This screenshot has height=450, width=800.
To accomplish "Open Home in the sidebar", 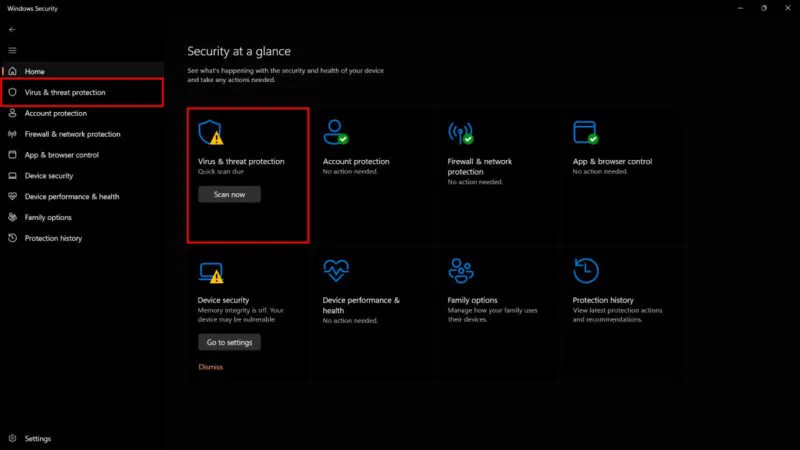I will tap(83, 71).
